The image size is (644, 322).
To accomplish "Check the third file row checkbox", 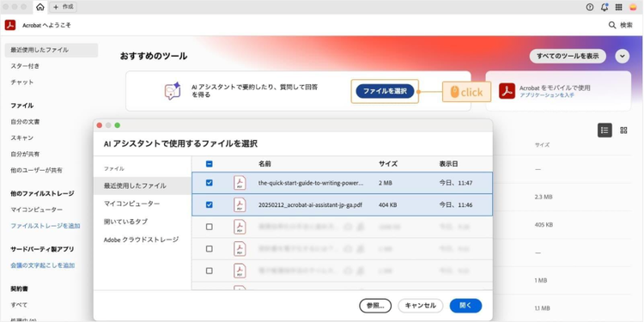I will point(209,227).
